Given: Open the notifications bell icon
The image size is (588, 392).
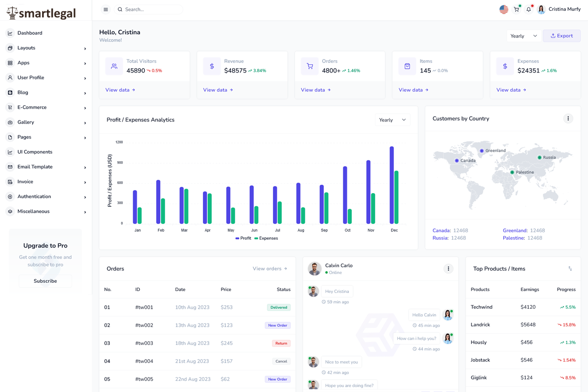Looking at the screenshot, I should [x=529, y=9].
